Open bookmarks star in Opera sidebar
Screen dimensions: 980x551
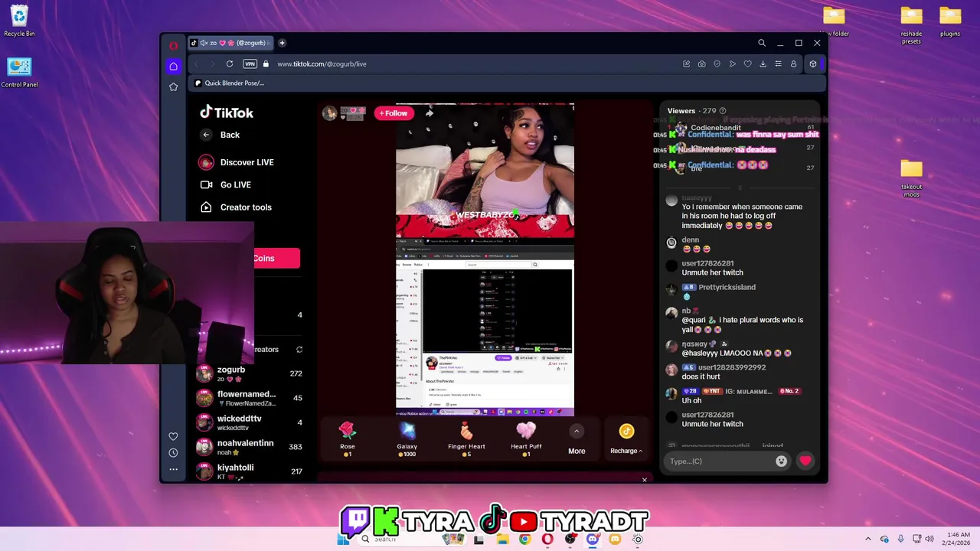click(x=174, y=87)
